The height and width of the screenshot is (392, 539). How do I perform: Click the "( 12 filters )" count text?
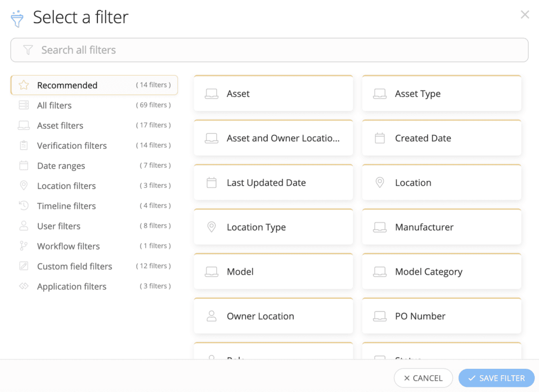click(x=153, y=266)
